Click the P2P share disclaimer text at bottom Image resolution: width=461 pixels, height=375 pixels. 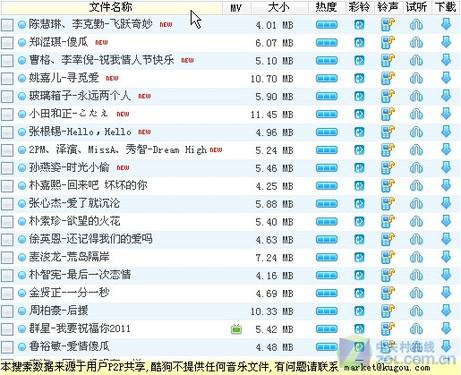click(215, 367)
